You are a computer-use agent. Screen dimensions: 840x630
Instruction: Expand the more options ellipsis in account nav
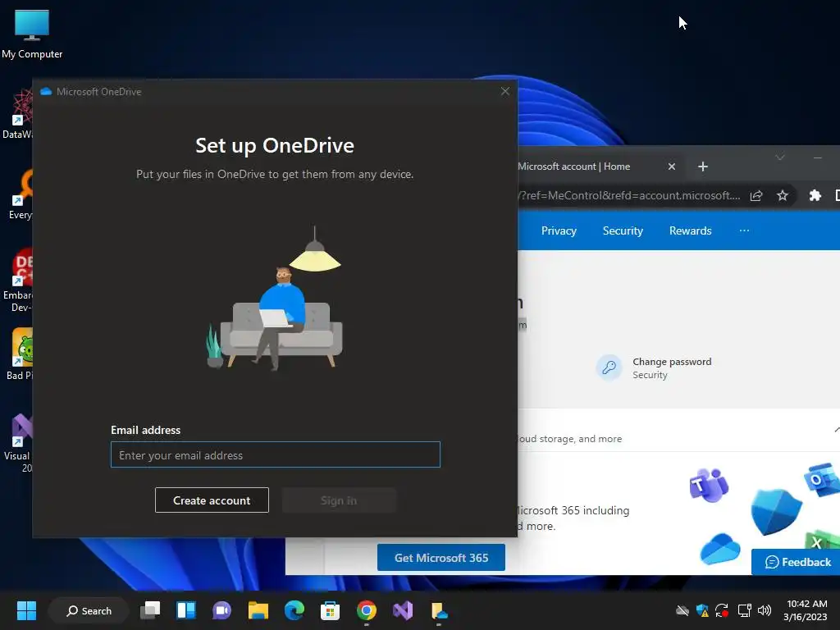743,231
